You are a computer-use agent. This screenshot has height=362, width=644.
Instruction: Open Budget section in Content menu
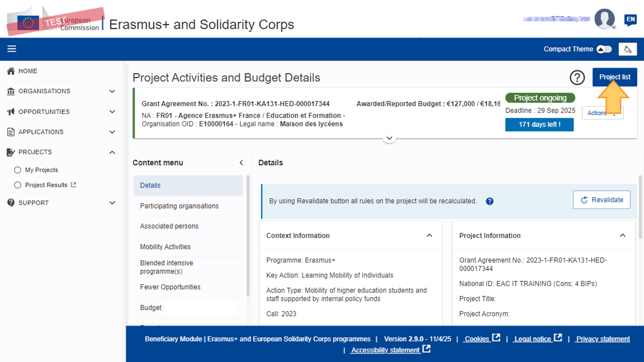(x=188, y=308)
